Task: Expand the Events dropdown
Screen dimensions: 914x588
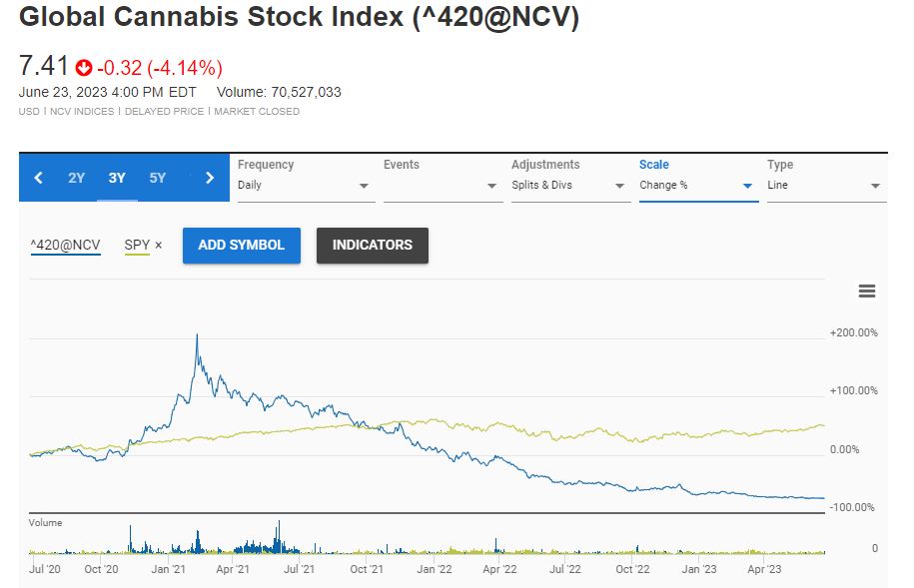Action: pos(441,186)
